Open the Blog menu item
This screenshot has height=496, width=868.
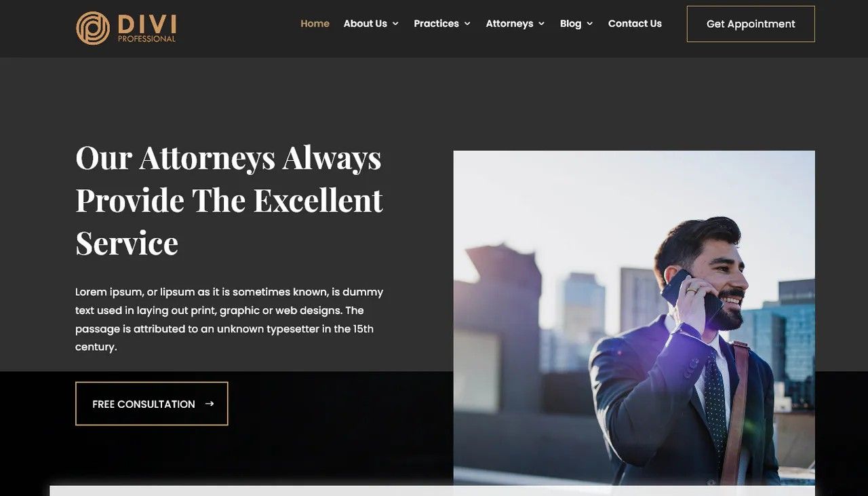570,24
